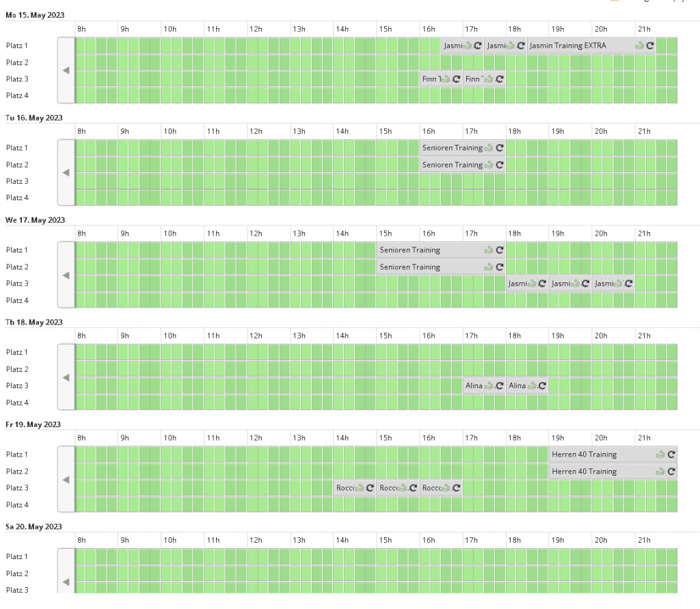Click payment icon on Tuesday Platz 2 Senioren Training

pos(489,165)
